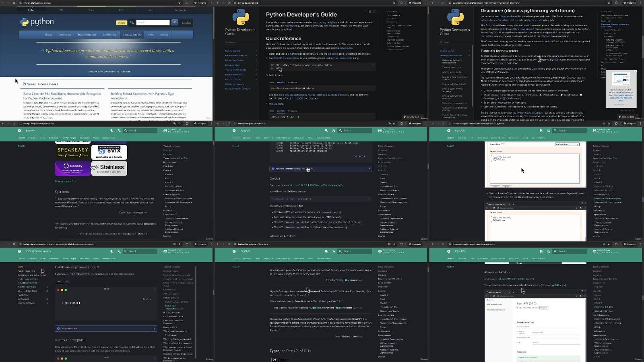
Task: Click the GO button next to python.org search
Action: tap(175, 23)
